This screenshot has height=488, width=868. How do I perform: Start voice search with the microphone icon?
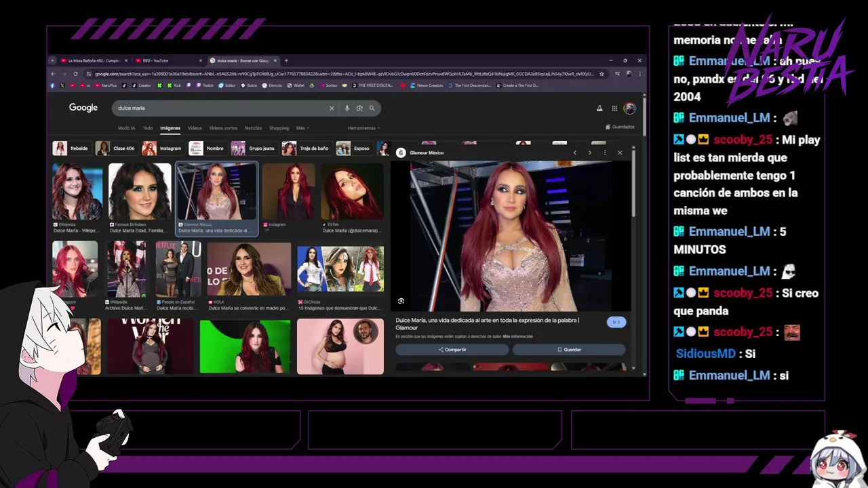tap(347, 108)
